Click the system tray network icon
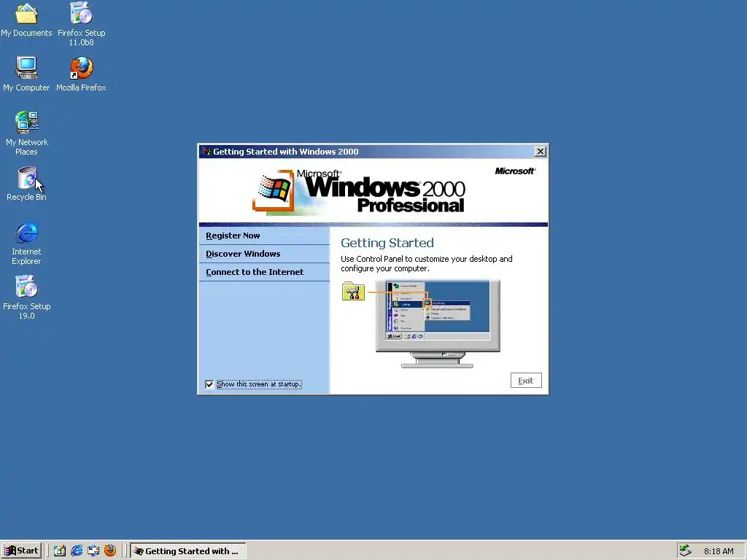This screenshot has width=747, height=560. pos(685,551)
